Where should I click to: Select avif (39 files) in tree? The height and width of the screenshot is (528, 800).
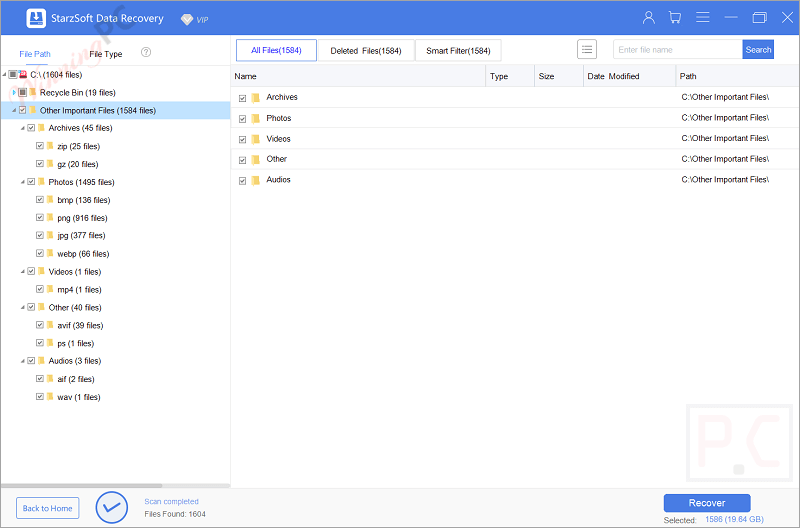(x=80, y=325)
